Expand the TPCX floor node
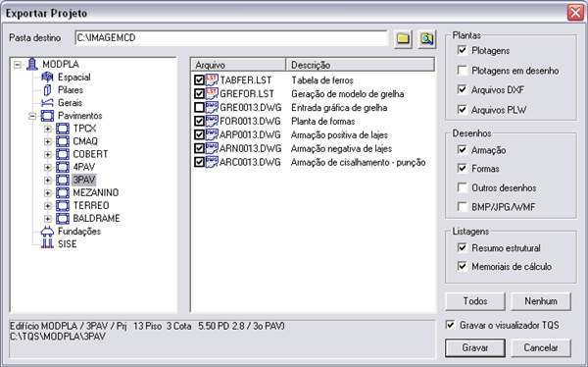 (48, 129)
